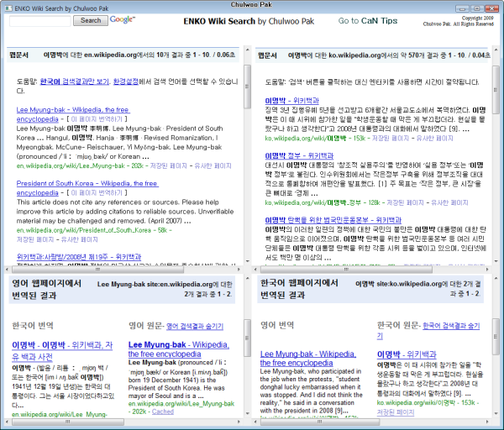The width and height of the screenshot is (504, 430).
Task: Click the bottom-left pane horizontal scrollbar thumb
Action: pyautogui.click(x=68, y=422)
